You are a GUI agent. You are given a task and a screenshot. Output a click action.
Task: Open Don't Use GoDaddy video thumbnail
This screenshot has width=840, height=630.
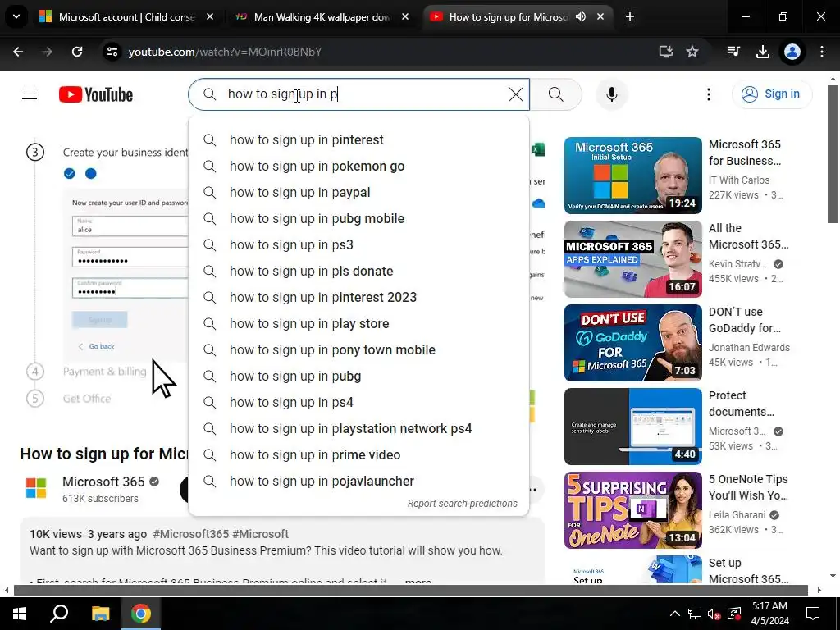click(632, 342)
